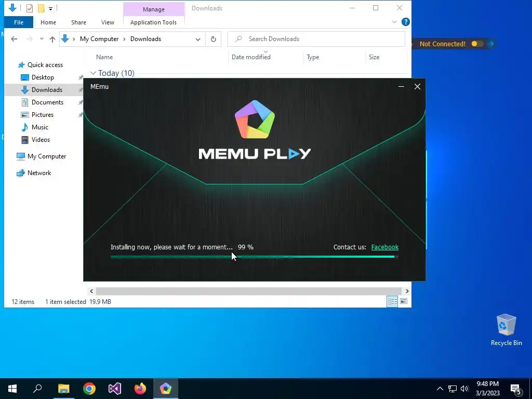532x399 pixels.
Task: Maximize the File Explorer window
Action: (376, 8)
